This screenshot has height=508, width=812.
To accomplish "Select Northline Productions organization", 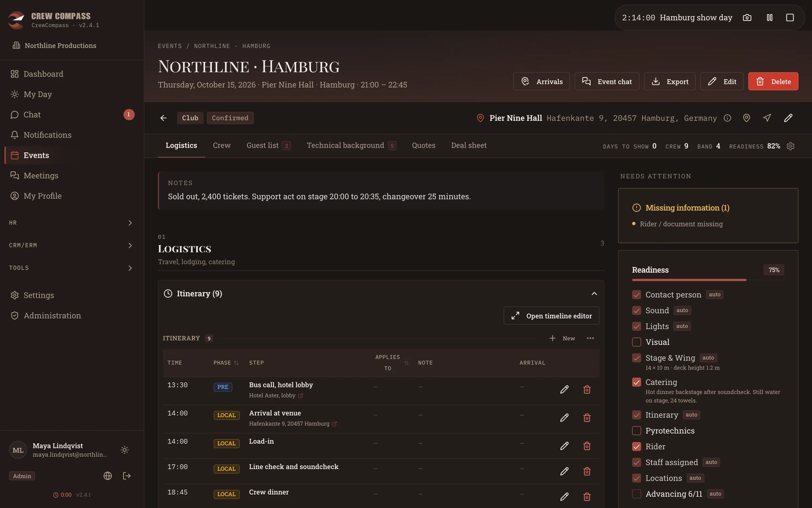I will (54, 45).
